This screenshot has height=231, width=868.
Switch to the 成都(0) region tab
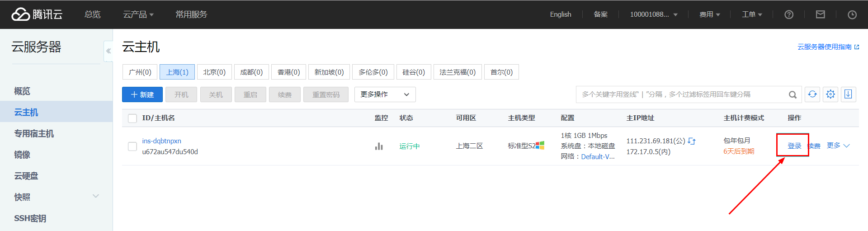click(x=251, y=72)
